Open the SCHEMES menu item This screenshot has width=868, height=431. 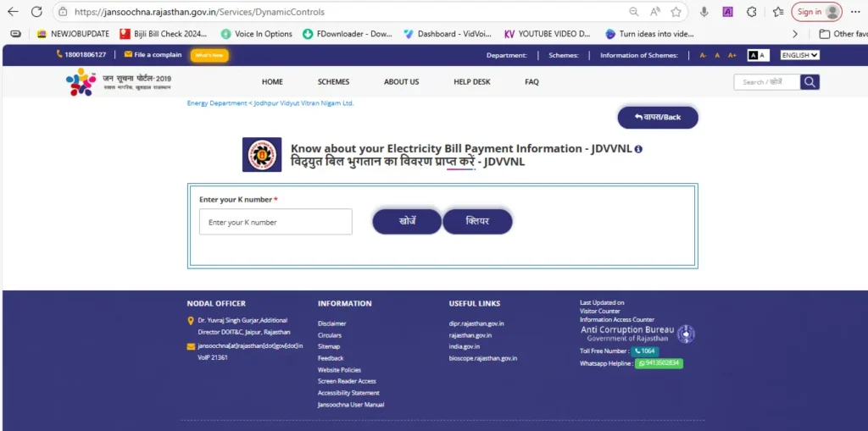[x=333, y=82]
